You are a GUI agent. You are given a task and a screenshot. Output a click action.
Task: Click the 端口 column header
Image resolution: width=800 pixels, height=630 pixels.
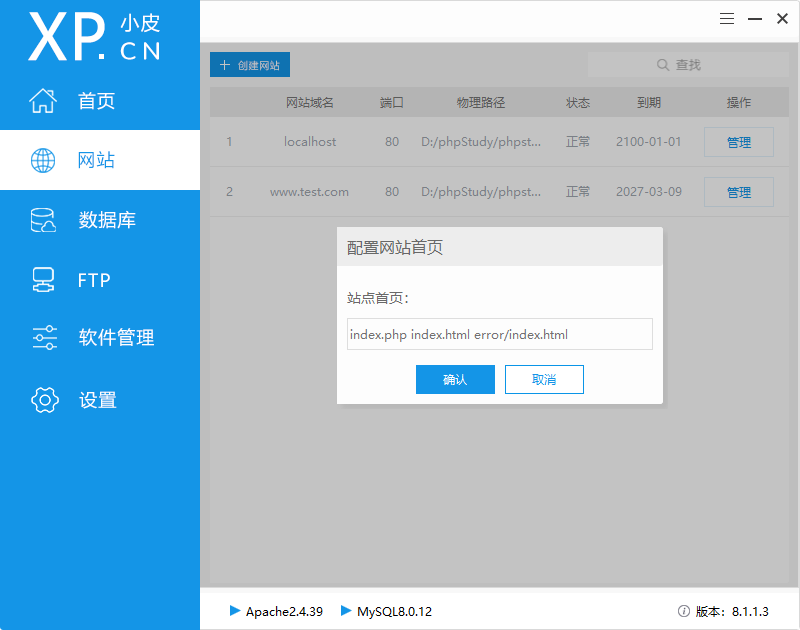click(x=391, y=103)
